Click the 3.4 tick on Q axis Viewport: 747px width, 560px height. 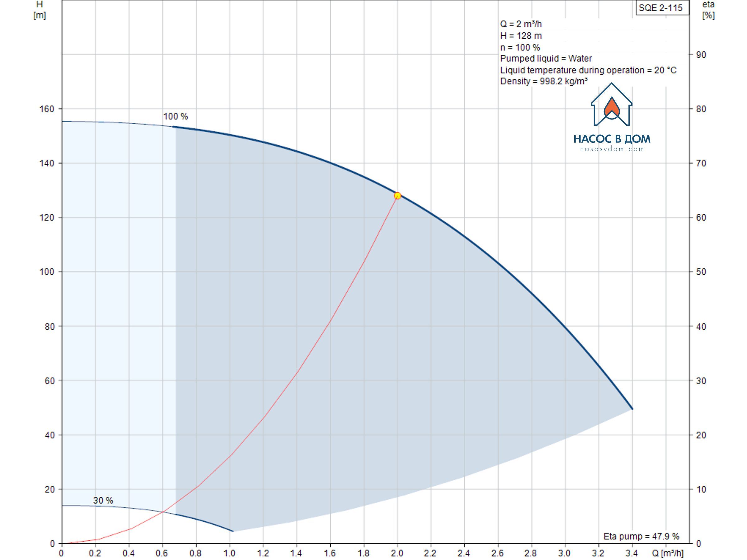pos(632,553)
